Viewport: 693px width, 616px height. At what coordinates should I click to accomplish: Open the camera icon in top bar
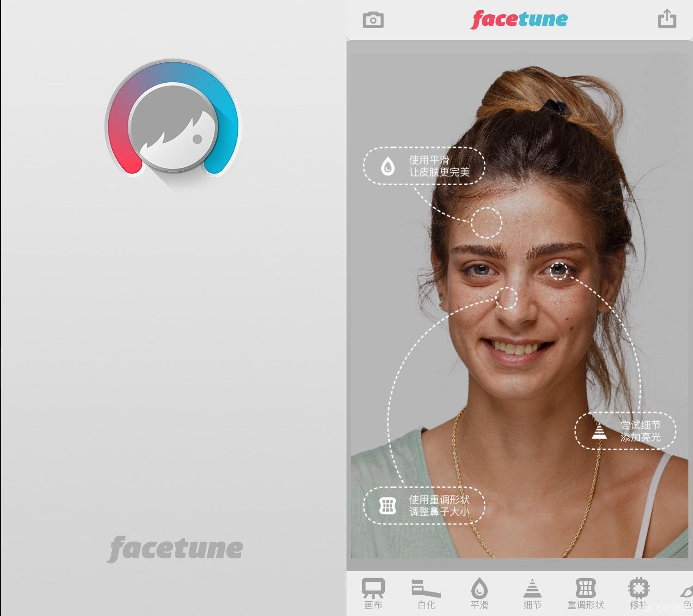pos(373,20)
